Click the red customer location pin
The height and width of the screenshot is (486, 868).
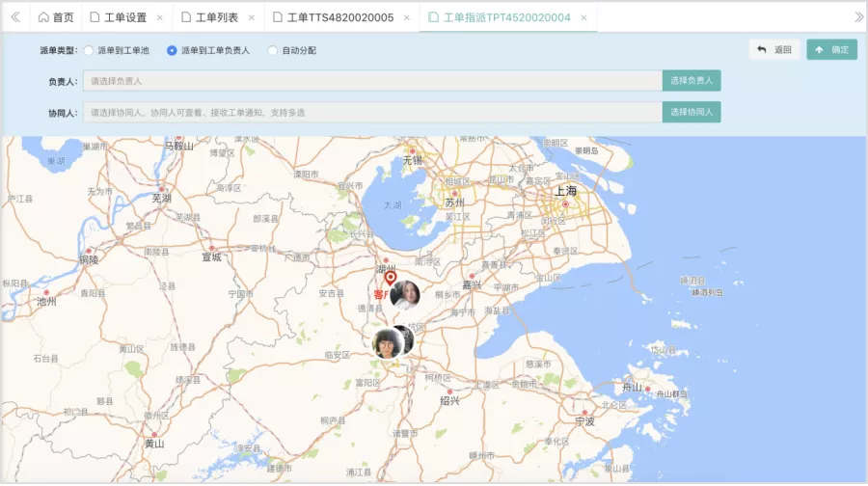click(391, 281)
